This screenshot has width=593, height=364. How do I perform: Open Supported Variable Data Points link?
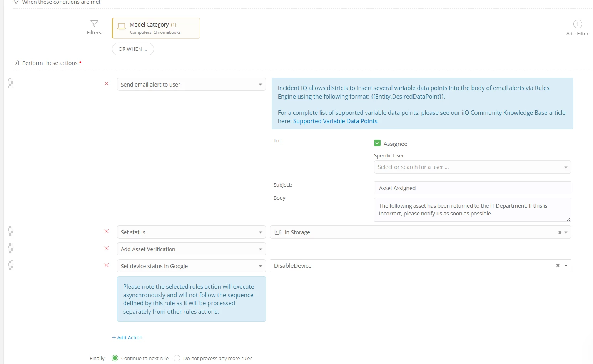pos(335,121)
